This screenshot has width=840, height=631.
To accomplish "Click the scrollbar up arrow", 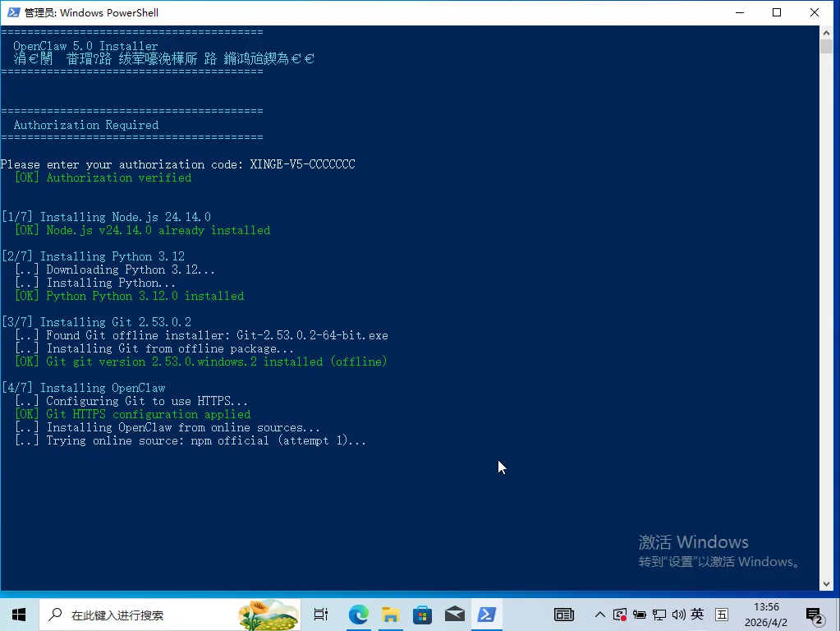I will click(826, 33).
